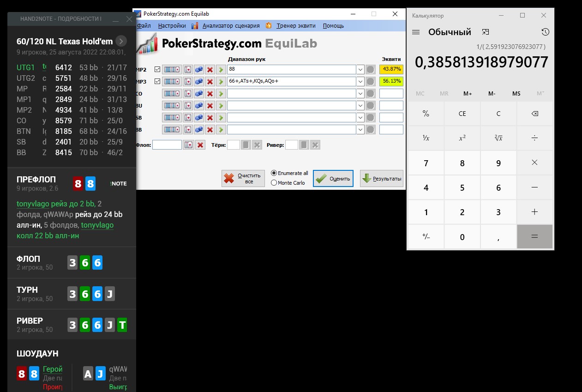Toggle Calculator keep-on-top icon
This screenshot has height=392, width=582.
point(486,32)
